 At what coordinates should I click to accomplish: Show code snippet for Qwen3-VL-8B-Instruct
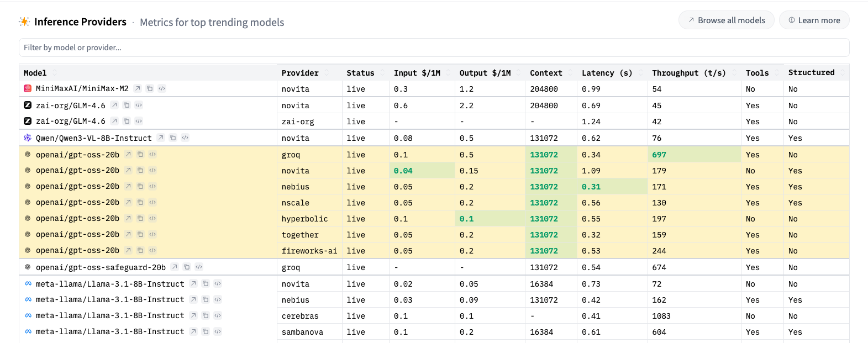(x=185, y=138)
